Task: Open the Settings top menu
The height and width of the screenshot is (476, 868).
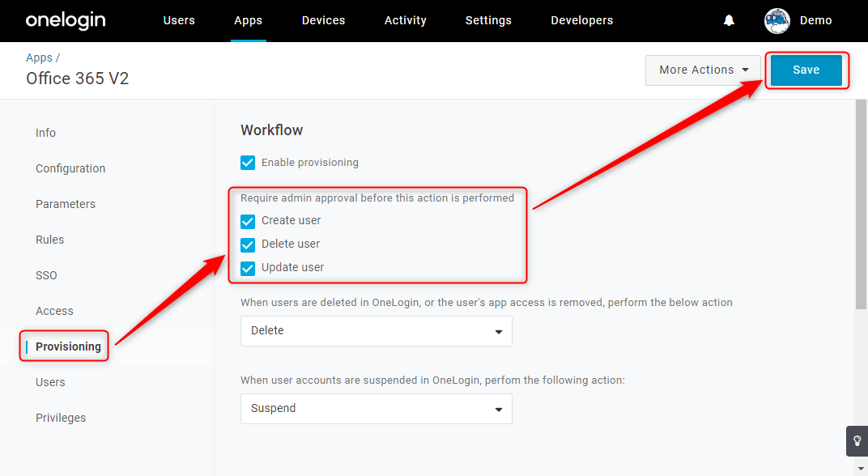Action: tap(488, 20)
